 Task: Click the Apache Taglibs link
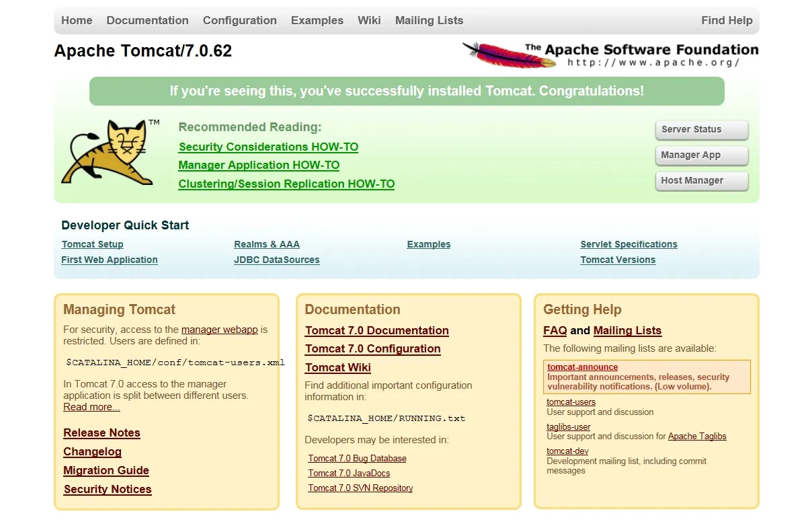pos(697,436)
